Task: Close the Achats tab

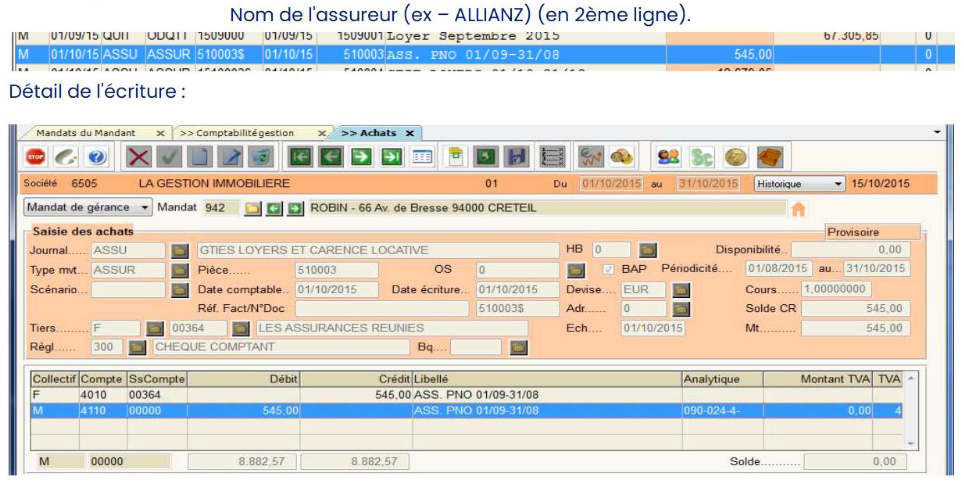Action: (x=409, y=133)
